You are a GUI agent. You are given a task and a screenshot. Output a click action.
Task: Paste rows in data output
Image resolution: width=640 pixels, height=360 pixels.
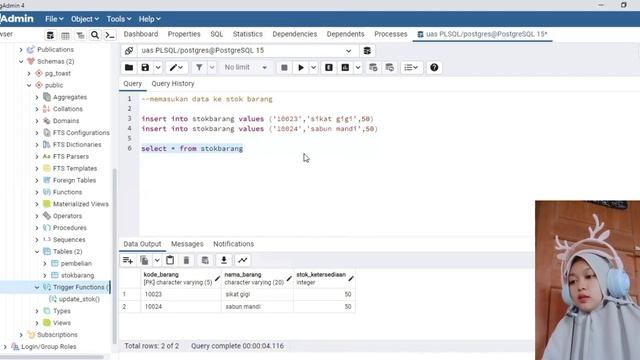(170, 260)
